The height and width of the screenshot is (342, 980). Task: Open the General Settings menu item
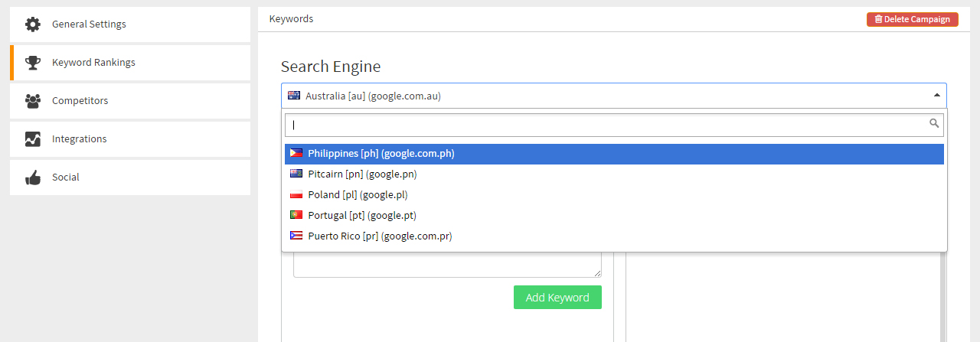point(89,24)
